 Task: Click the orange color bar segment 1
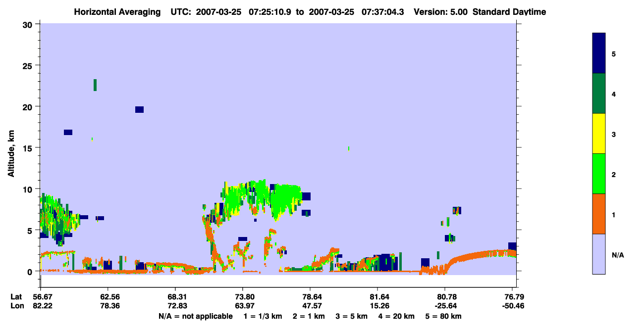click(x=599, y=214)
